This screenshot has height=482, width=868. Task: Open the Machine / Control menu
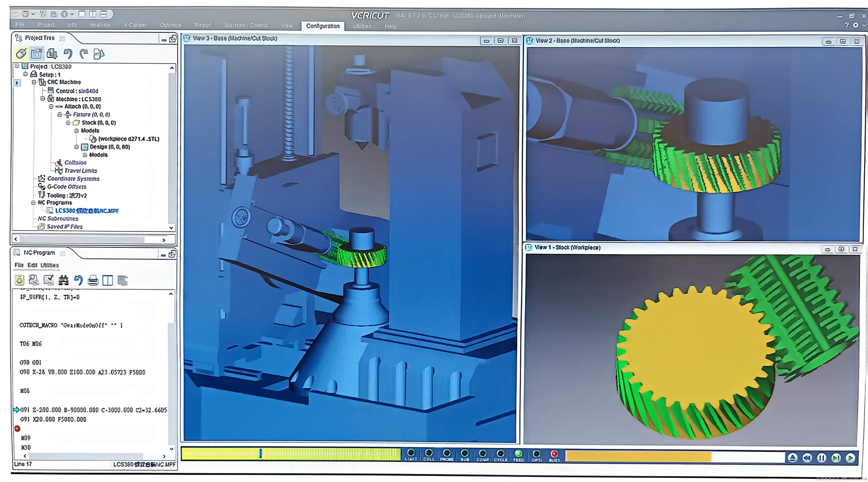click(246, 25)
